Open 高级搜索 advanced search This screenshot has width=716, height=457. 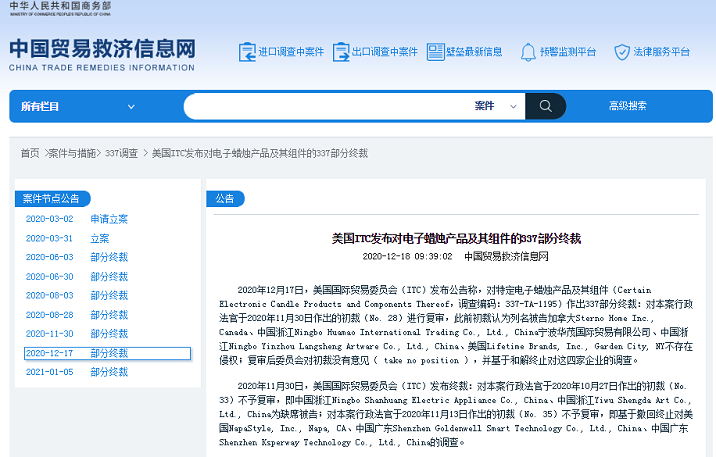(x=627, y=106)
